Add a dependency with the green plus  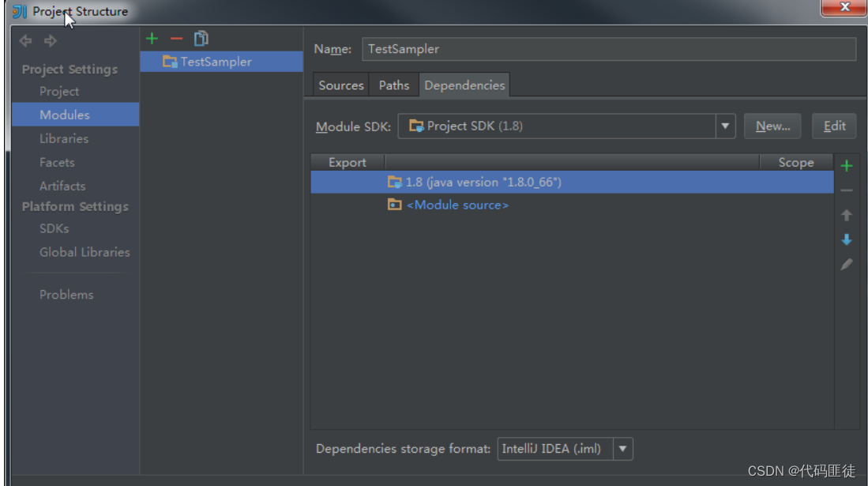pyautogui.click(x=847, y=166)
